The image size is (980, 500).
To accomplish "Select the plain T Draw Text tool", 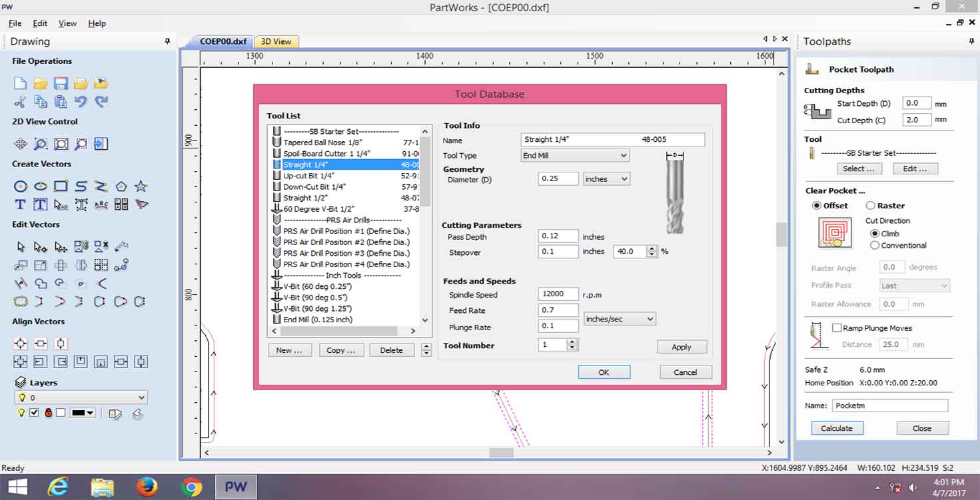I will click(20, 204).
